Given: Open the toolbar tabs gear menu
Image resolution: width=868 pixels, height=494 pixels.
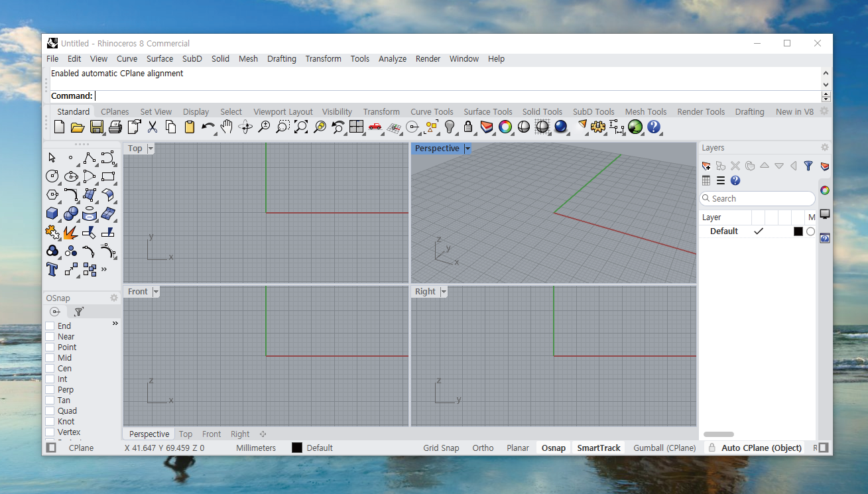Looking at the screenshot, I should pyautogui.click(x=824, y=111).
